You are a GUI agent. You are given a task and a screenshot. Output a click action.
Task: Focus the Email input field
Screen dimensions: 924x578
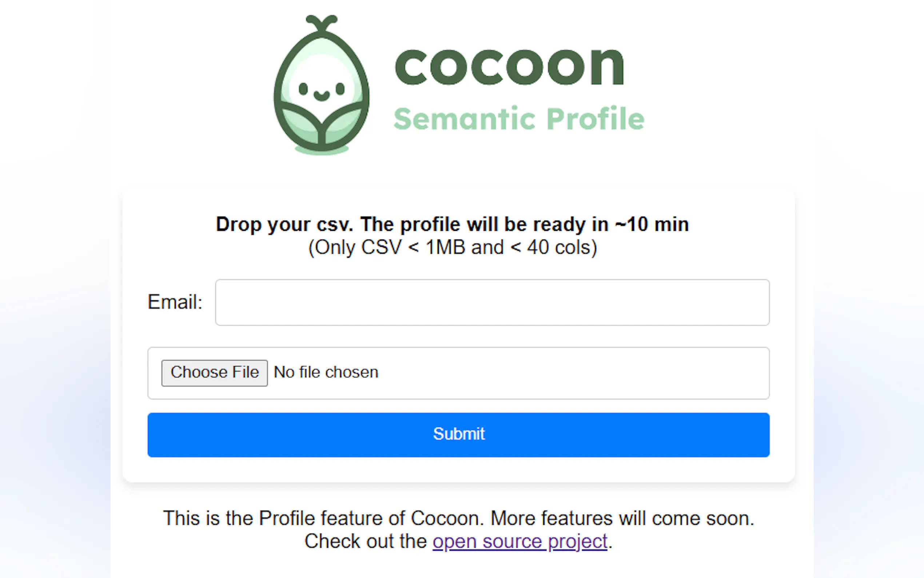[492, 302]
